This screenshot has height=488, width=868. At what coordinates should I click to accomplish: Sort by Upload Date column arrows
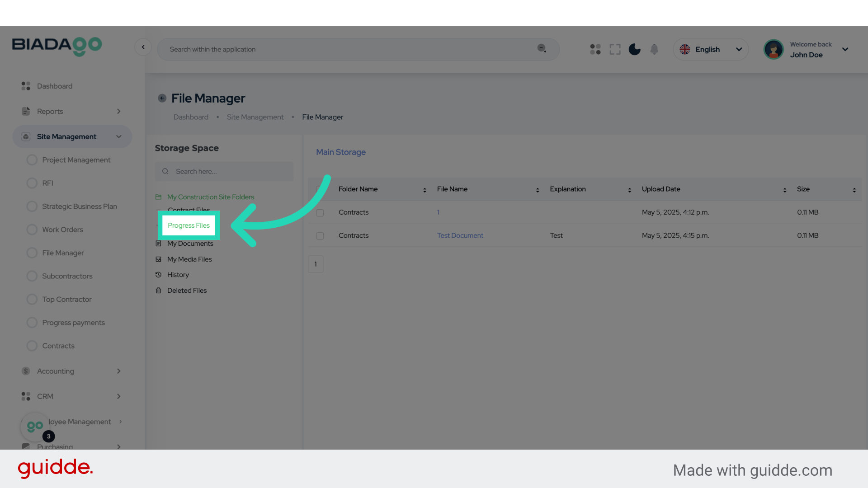pos(784,190)
